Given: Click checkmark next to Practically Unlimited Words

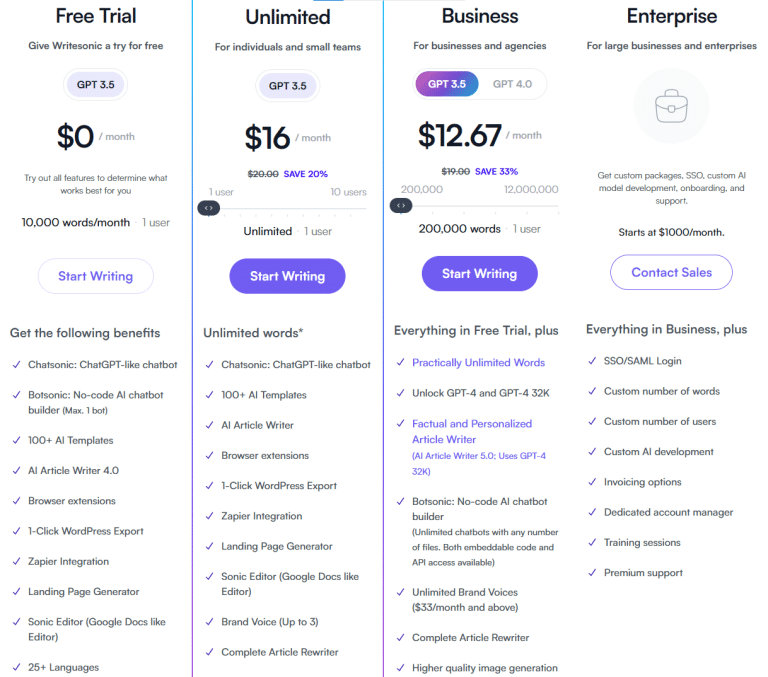Looking at the screenshot, I should (x=400, y=363).
